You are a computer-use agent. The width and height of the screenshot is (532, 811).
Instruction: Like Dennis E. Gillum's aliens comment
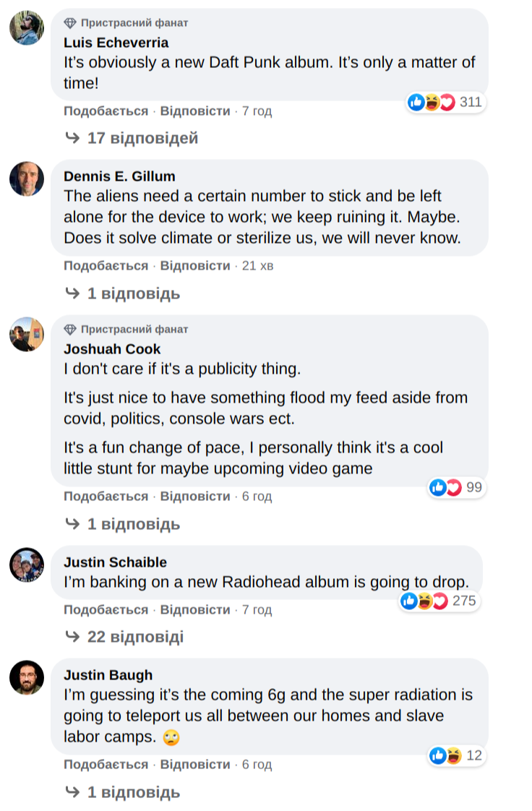[x=106, y=266]
